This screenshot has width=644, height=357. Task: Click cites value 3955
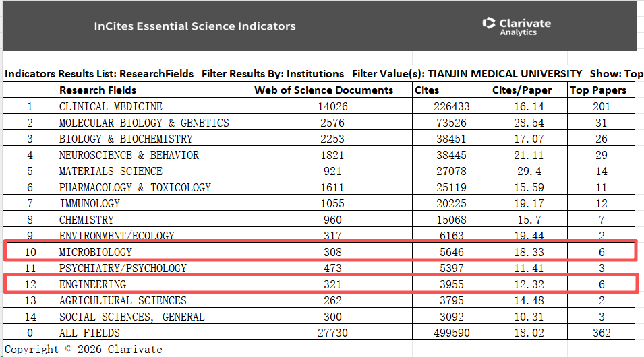pyautogui.click(x=451, y=284)
